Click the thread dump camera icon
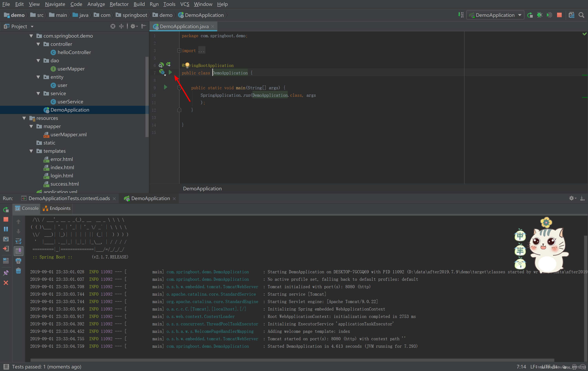This screenshot has width=588, height=371. tap(6, 239)
